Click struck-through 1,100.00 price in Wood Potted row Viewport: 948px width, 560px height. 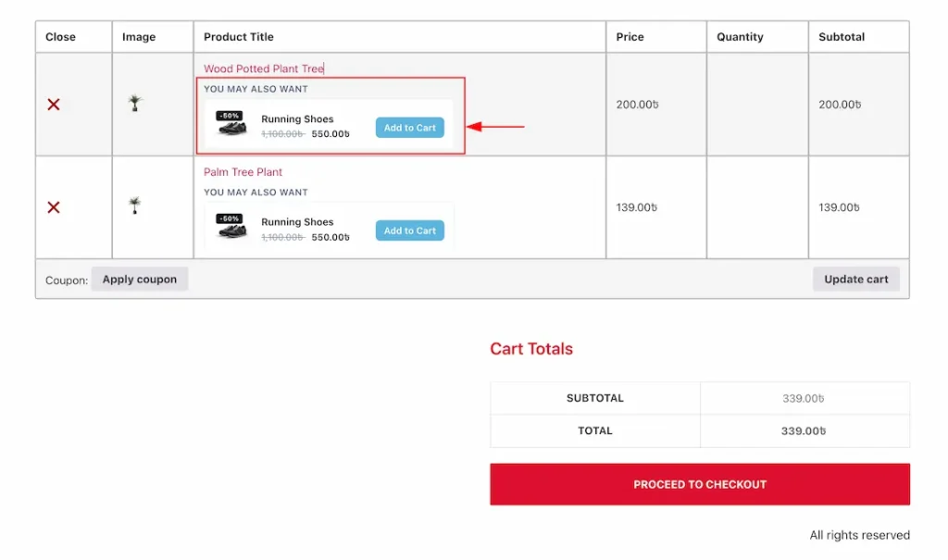[x=283, y=134]
